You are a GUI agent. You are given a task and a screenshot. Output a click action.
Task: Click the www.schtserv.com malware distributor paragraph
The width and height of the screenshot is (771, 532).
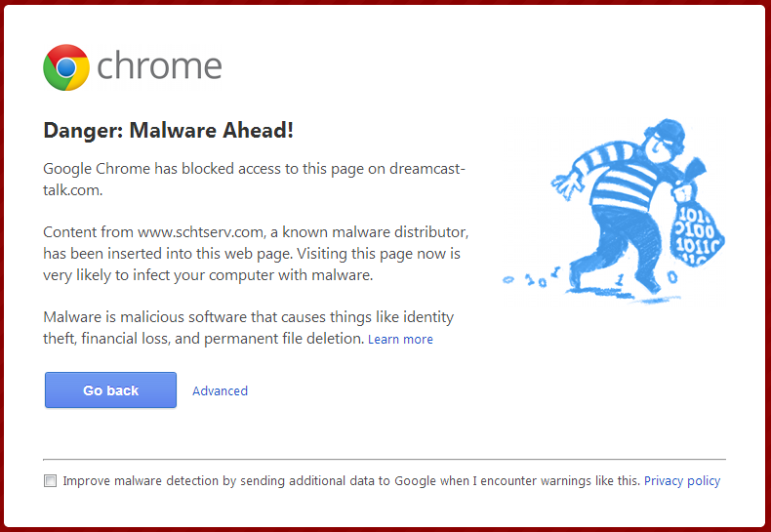[256, 253]
